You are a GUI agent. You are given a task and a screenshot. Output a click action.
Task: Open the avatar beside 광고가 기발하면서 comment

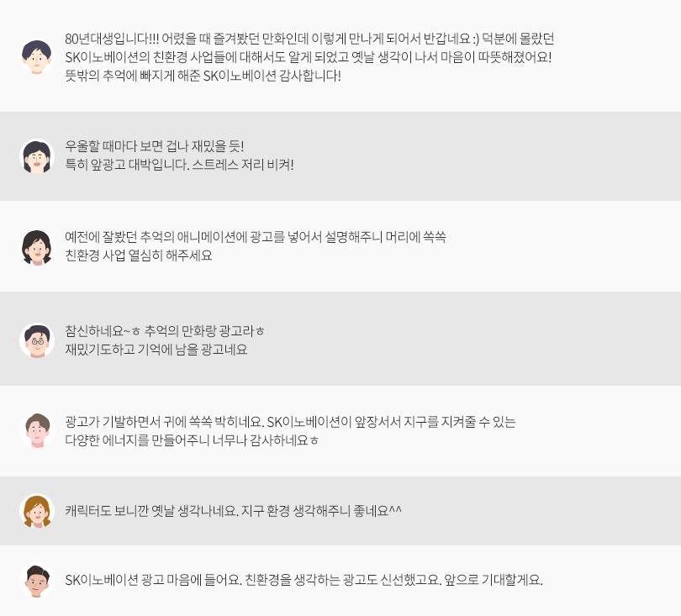click(36, 430)
